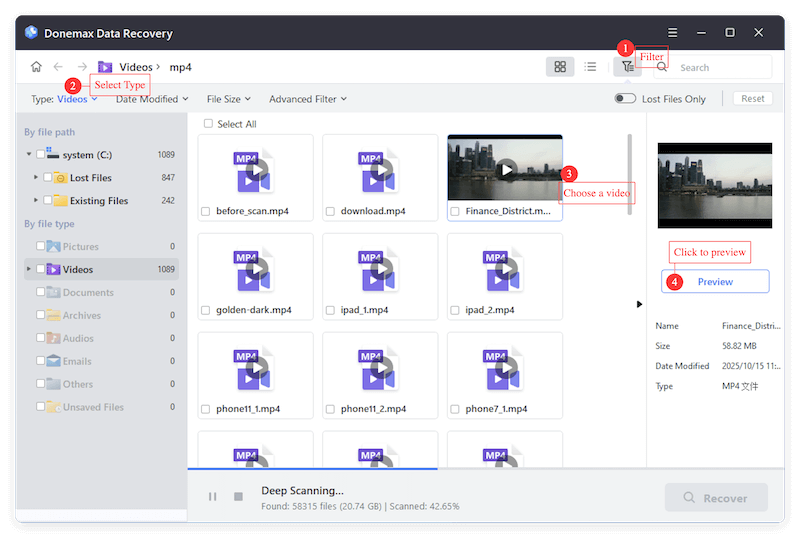
Task: Expand the Existing Files tree node
Action: pyautogui.click(x=36, y=200)
